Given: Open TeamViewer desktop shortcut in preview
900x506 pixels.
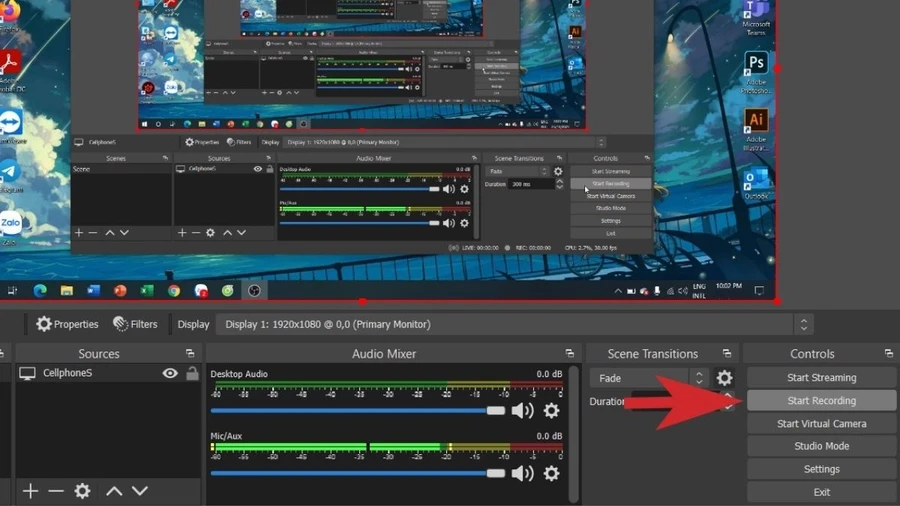Looking at the screenshot, I should tap(10, 126).
